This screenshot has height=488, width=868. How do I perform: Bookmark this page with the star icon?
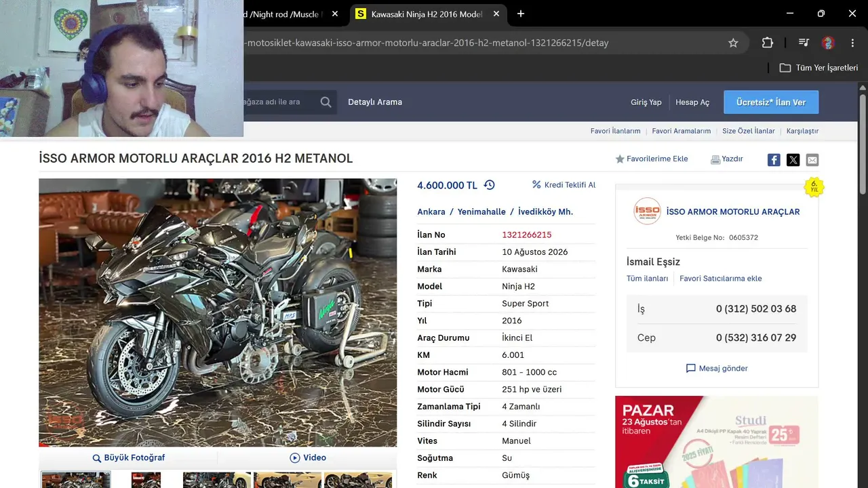point(733,43)
